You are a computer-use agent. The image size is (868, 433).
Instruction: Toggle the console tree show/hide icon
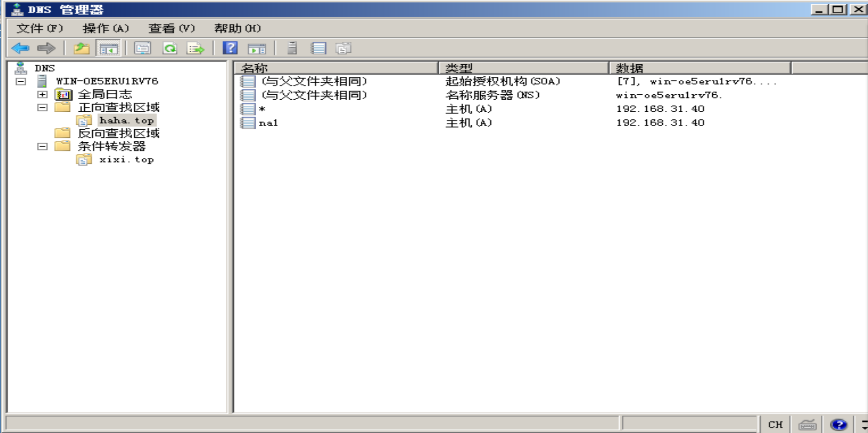point(109,48)
